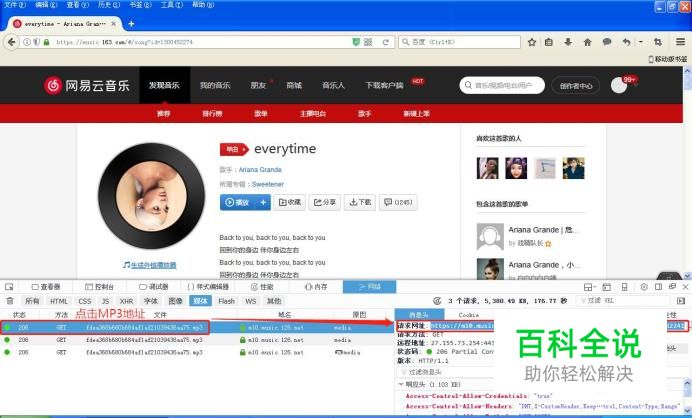Toggle the XHR network filter

126,301
